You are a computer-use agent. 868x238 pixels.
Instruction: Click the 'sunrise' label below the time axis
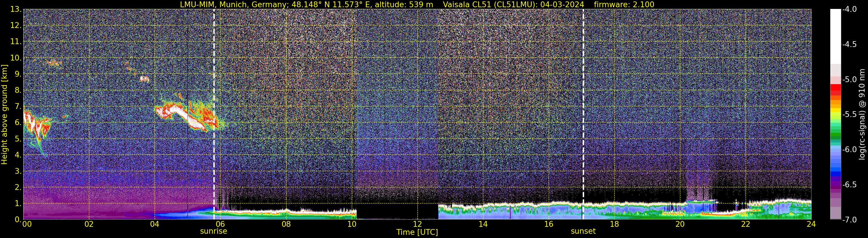(x=214, y=231)
